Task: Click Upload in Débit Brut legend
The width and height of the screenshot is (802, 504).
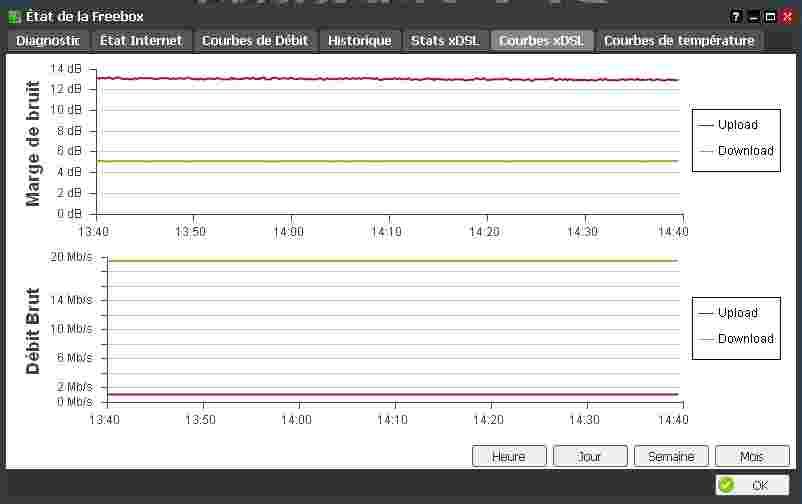Action: coord(738,313)
